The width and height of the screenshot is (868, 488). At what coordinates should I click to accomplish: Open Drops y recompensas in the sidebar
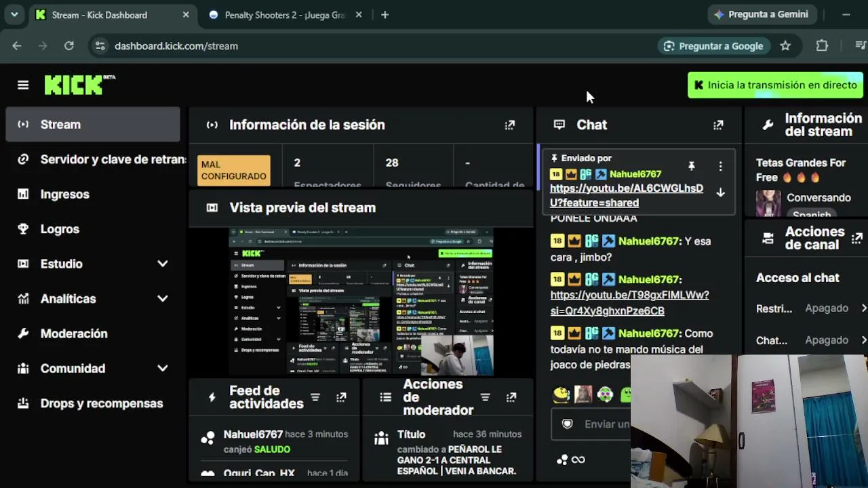point(93,403)
